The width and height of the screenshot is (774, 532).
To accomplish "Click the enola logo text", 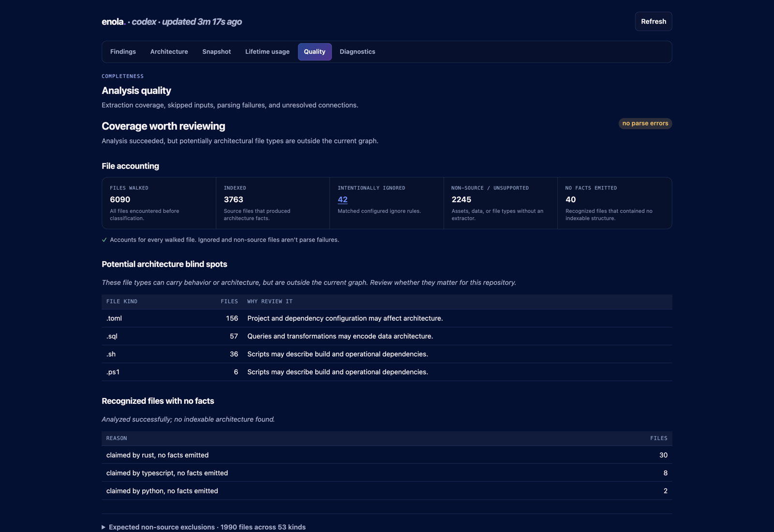I will pos(113,22).
